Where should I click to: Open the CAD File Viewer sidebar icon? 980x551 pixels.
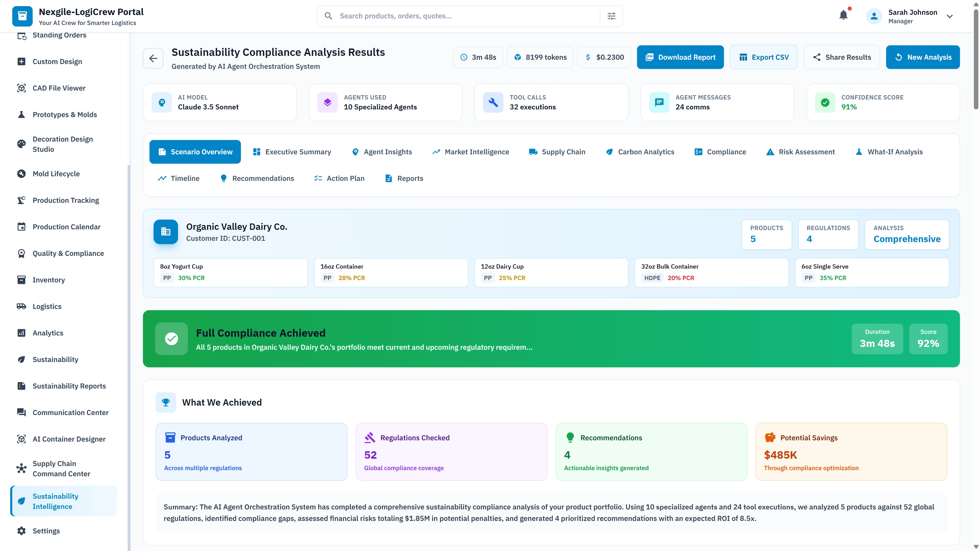coord(22,88)
